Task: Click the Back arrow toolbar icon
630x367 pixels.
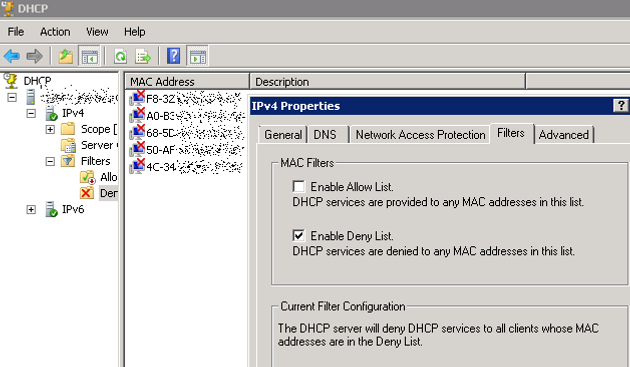Action: (12, 56)
